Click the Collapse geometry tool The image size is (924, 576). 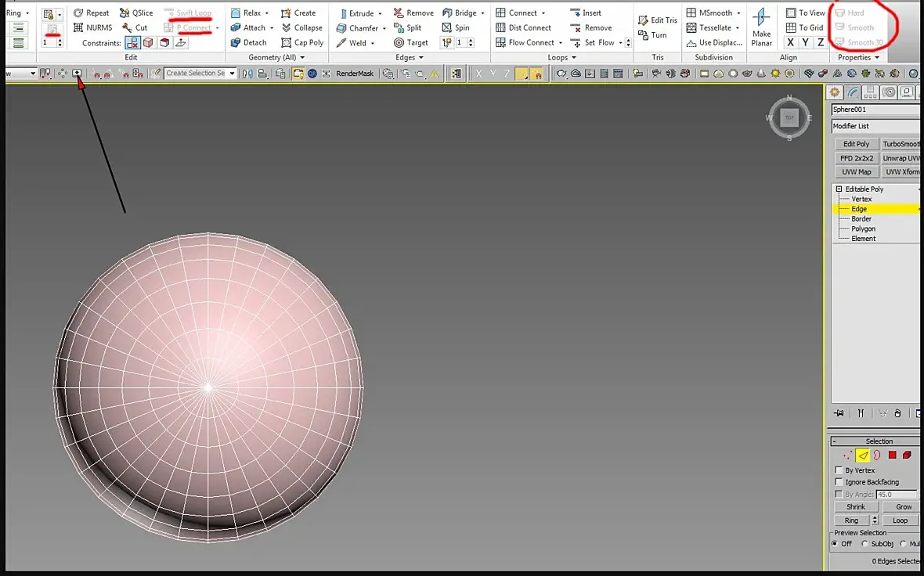coord(302,27)
